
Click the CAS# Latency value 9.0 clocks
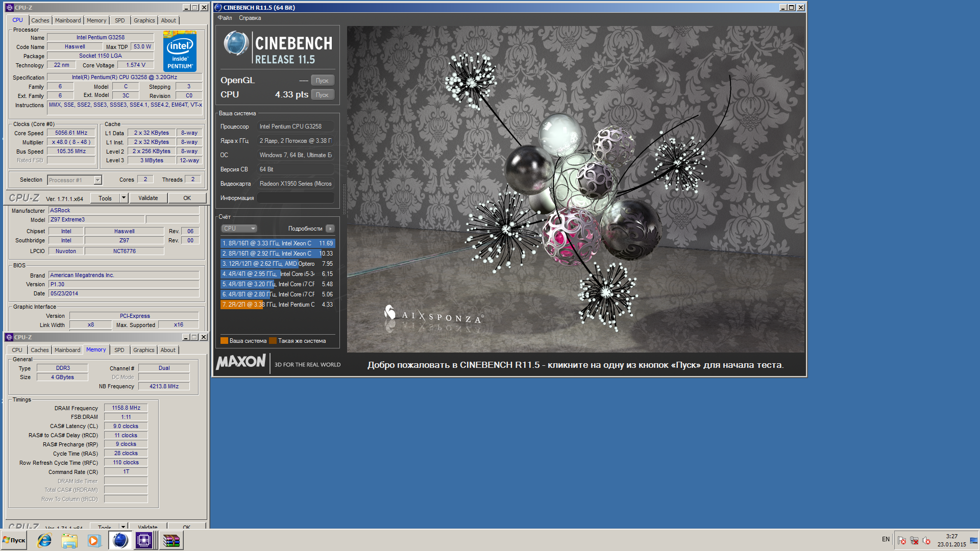(x=126, y=426)
